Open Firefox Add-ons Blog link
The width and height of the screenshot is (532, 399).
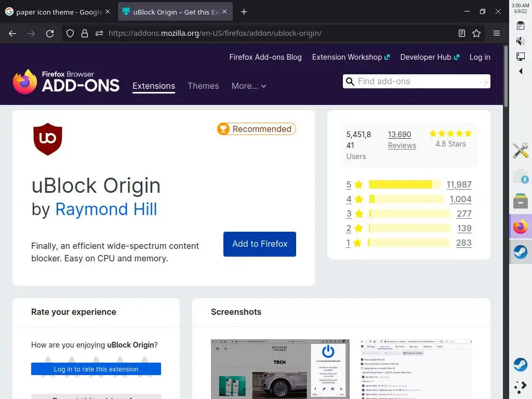265,57
